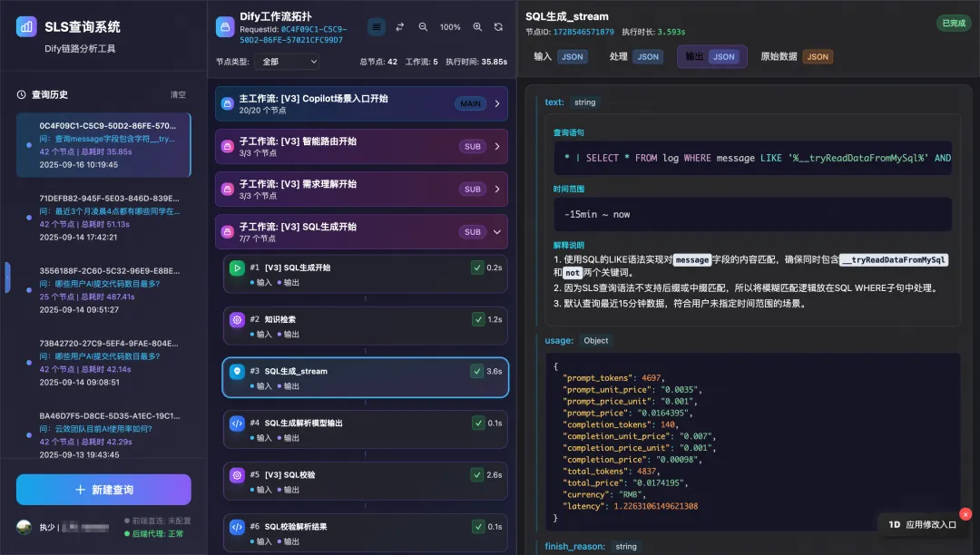Click the green check of node #1 SQL生成开始
Screen dimensions: 980x555
(x=477, y=268)
